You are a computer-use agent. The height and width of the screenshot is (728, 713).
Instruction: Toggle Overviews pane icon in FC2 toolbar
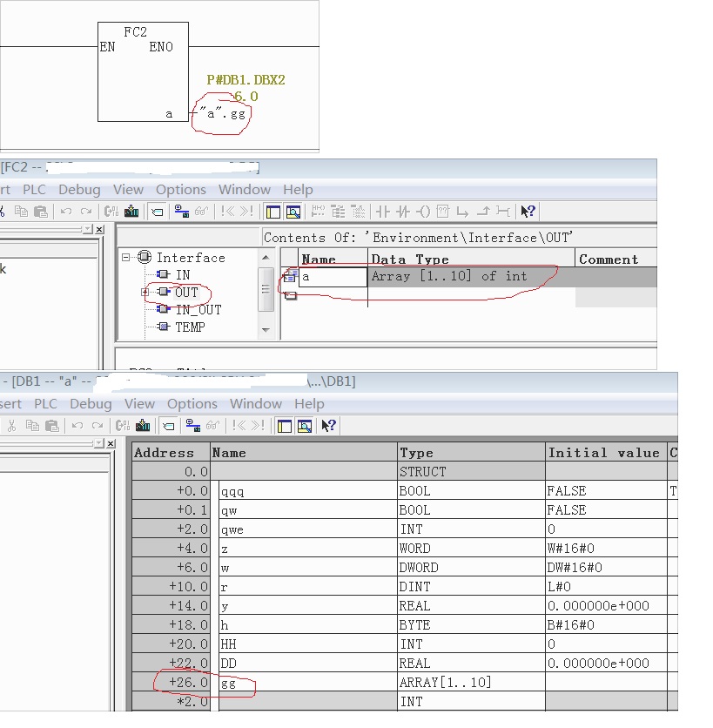(x=273, y=212)
